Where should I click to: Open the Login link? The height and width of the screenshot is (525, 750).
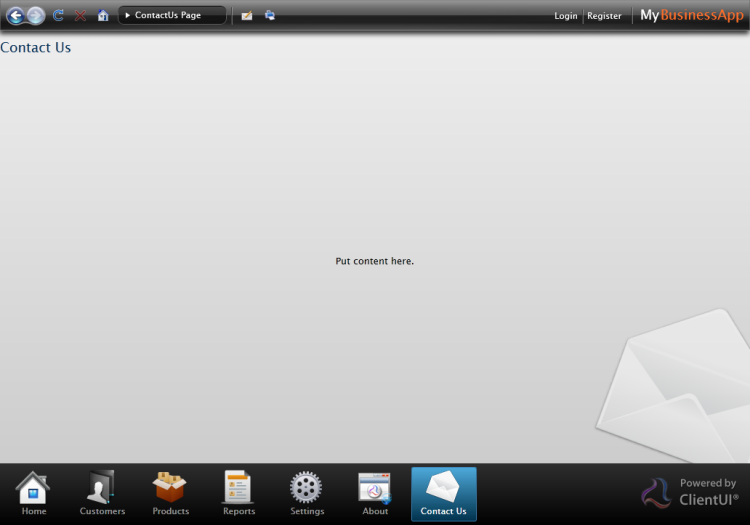565,16
